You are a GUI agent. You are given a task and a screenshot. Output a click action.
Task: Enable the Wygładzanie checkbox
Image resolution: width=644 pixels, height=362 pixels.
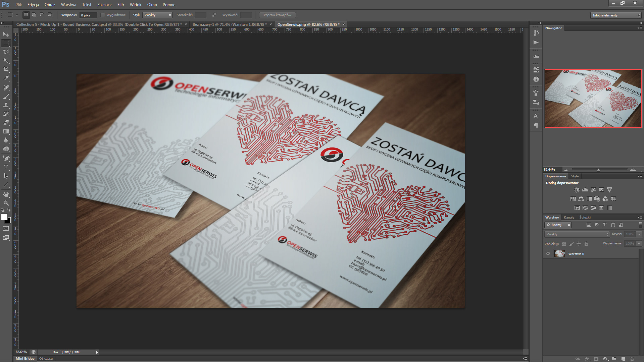click(103, 15)
